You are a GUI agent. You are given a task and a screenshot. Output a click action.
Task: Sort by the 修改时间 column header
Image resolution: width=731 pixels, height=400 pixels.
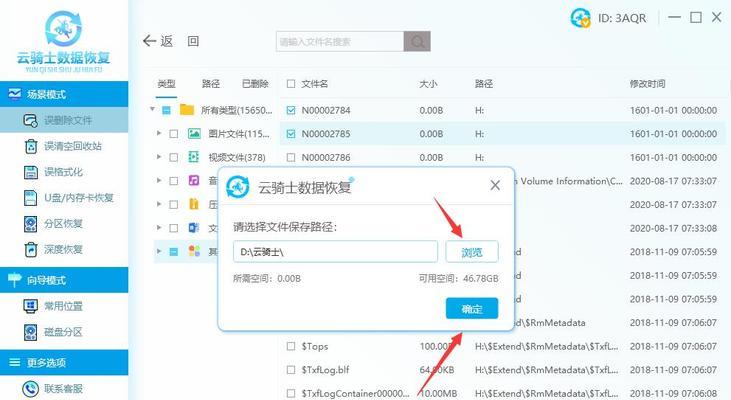click(x=648, y=84)
